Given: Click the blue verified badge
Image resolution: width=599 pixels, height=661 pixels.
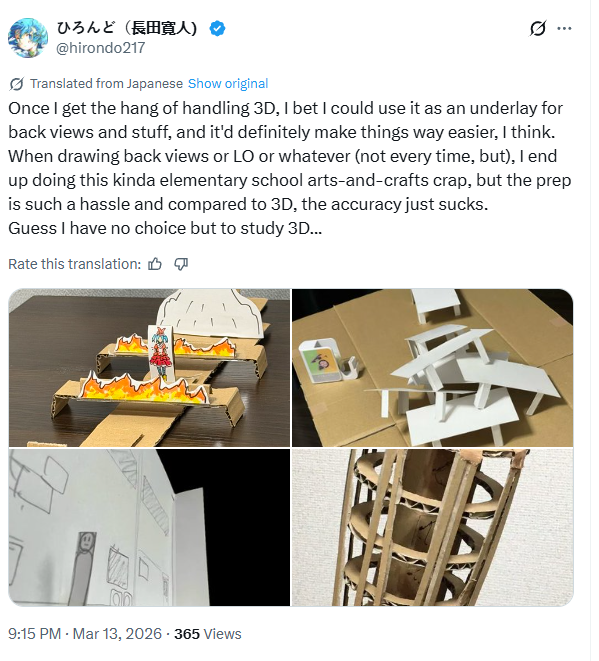Looking at the screenshot, I should click(x=217, y=28).
